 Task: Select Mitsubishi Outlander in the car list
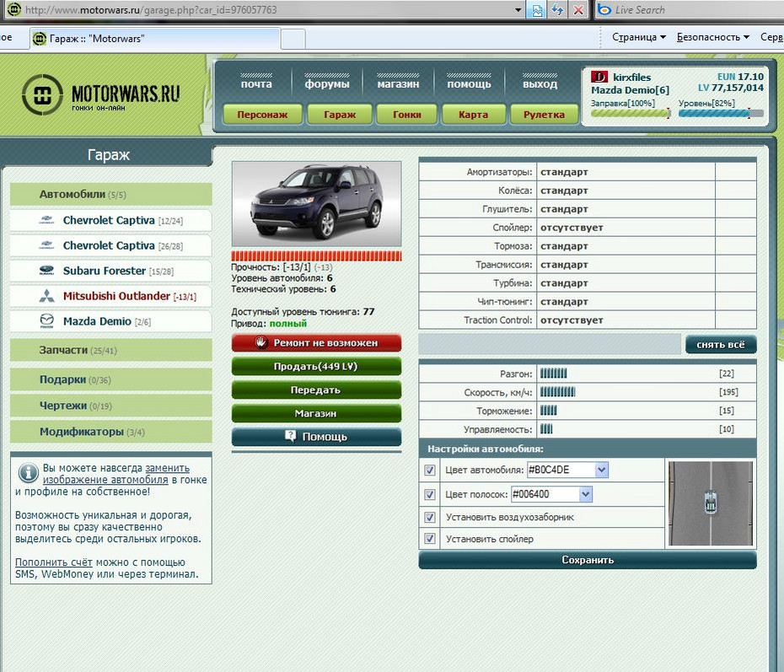coord(111,296)
